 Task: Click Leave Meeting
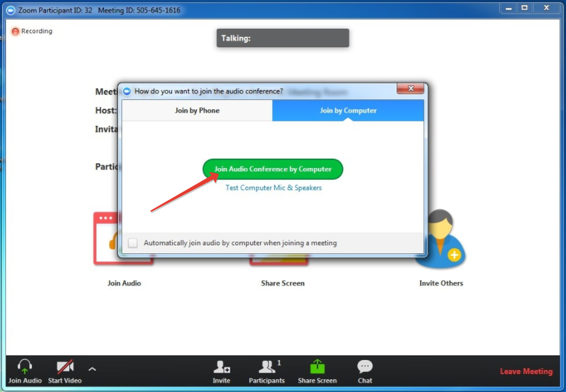pyautogui.click(x=526, y=371)
